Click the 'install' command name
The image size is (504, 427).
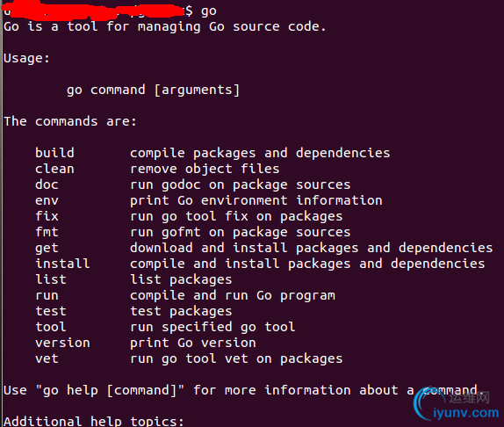(x=62, y=264)
